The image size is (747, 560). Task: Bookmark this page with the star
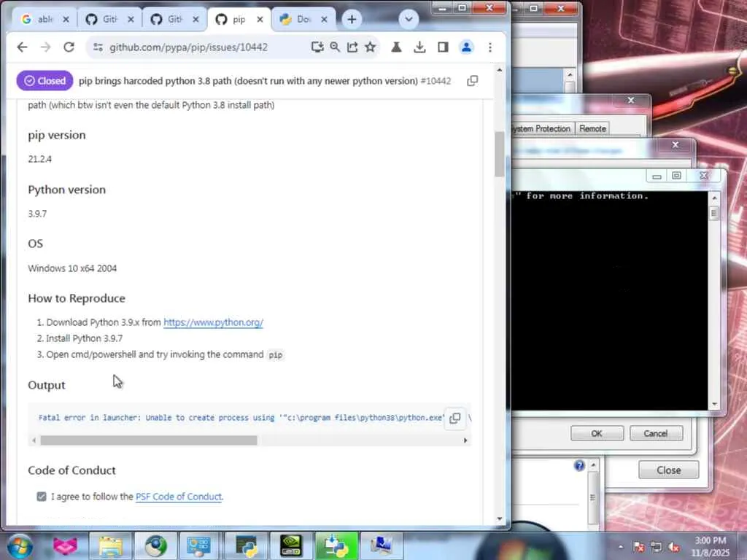[x=370, y=47]
